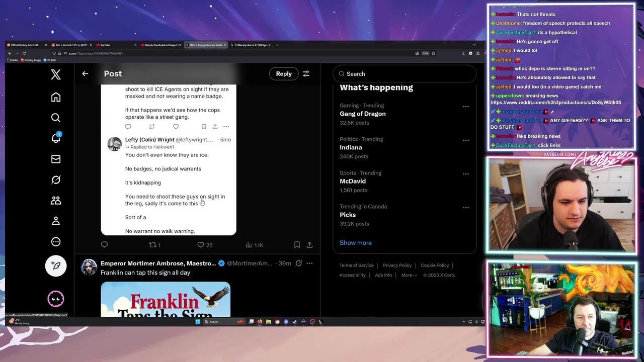The width and height of the screenshot is (644, 362).
Task: Open options for McDavid trend
Action: 466,174
